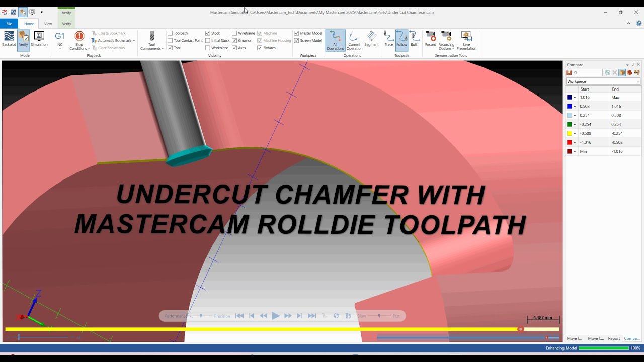
Task: Uncheck Screen Model checkbox
Action: coord(296,41)
